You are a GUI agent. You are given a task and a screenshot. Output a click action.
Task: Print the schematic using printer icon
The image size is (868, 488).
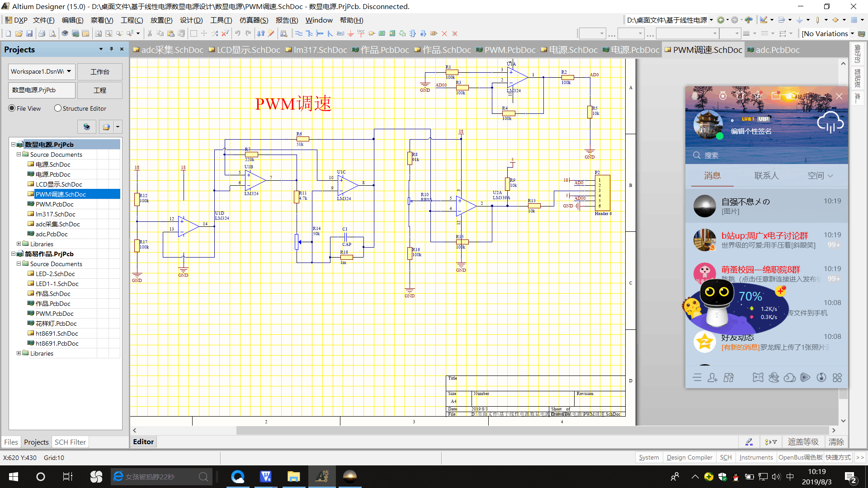coord(42,33)
